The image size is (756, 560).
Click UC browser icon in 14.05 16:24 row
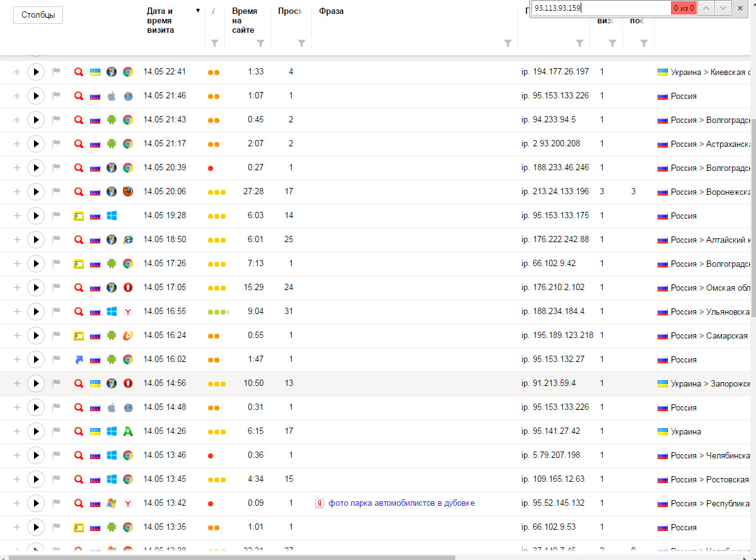pyautogui.click(x=128, y=335)
